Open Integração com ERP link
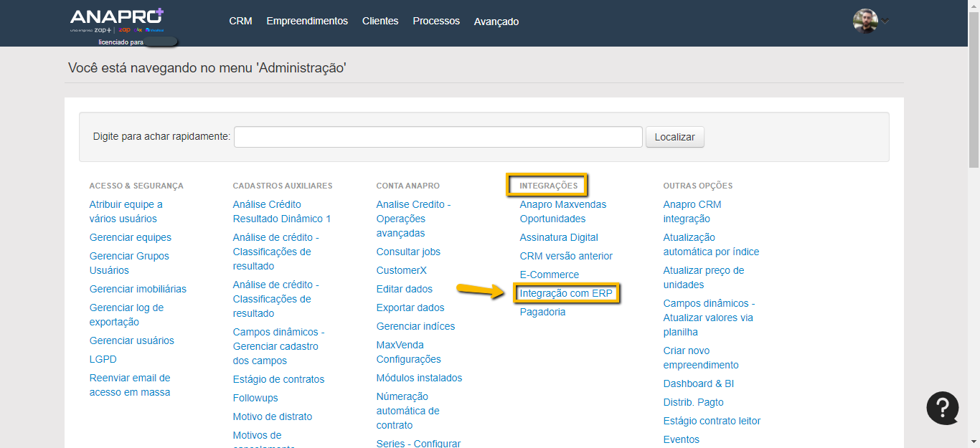The width and height of the screenshot is (980, 448). click(x=566, y=293)
